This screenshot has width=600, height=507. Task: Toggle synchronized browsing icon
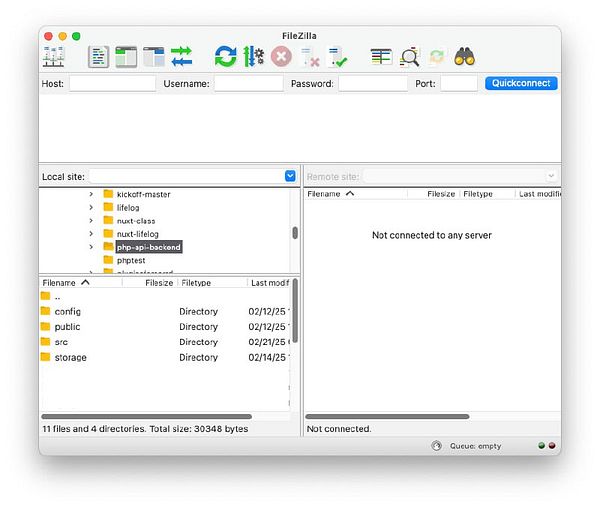coord(437,57)
